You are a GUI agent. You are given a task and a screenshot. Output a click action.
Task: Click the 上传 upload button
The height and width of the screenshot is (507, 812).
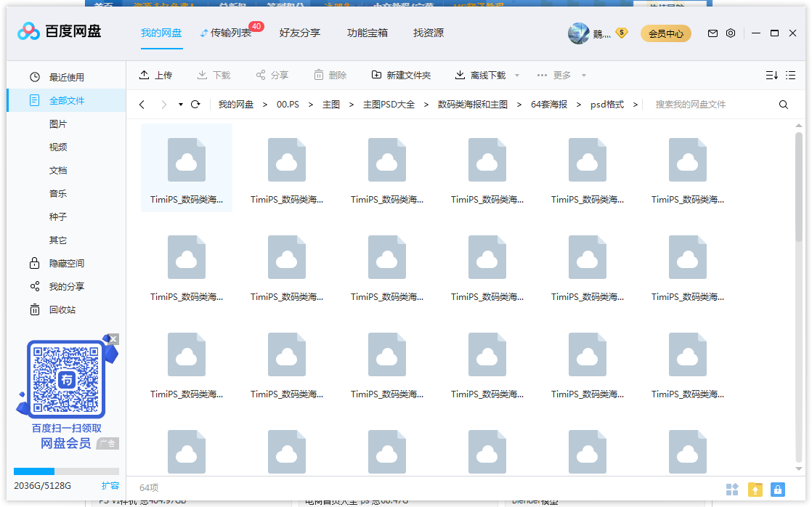click(x=155, y=75)
